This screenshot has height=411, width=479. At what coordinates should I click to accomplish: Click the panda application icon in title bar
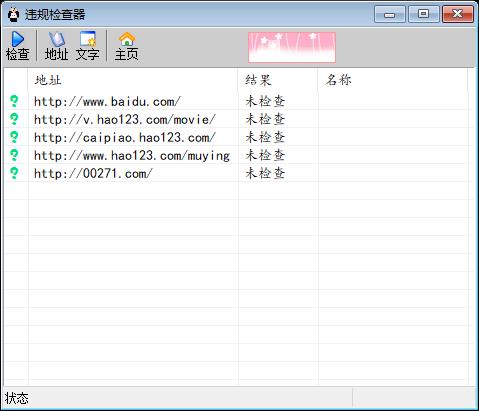pos(13,15)
